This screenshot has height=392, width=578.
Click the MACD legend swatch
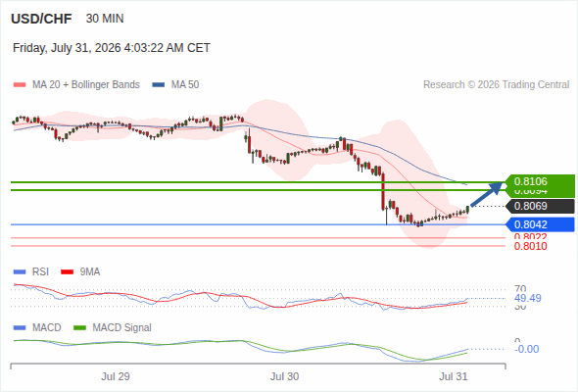[20, 328]
